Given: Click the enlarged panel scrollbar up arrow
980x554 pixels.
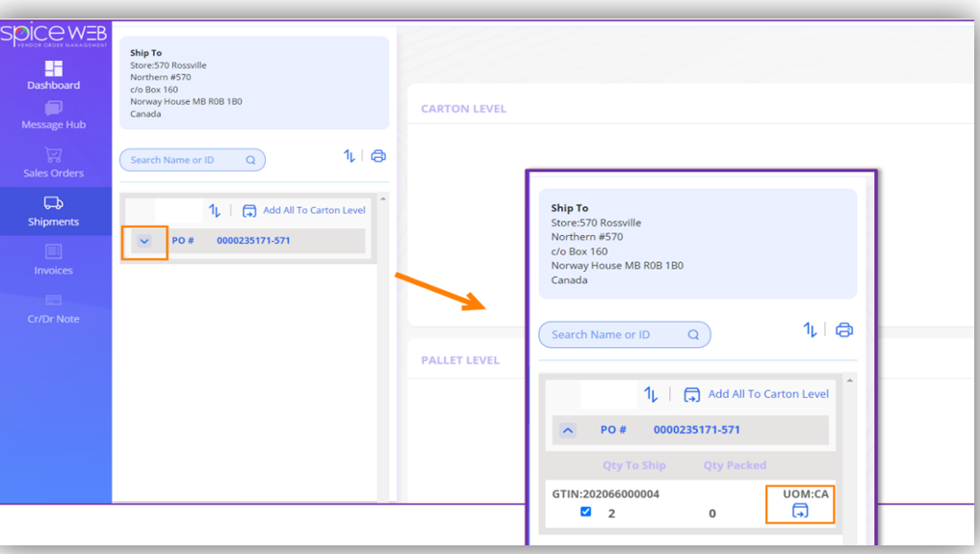Looking at the screenshot, I should coord(849,381).
